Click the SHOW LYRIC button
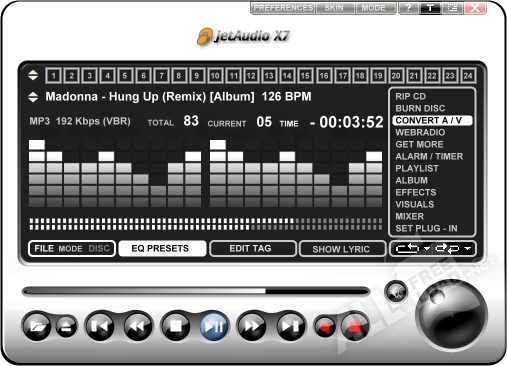Viewport: 507px width, 366px height. [x=342, y=249]
